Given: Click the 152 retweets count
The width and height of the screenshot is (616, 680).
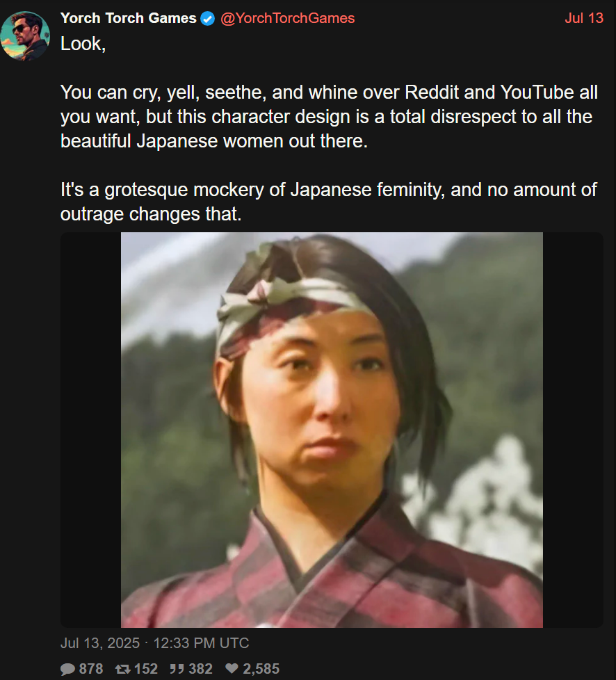Looking at the screenshot, I should pyautogui.click(x=146, y=669).
